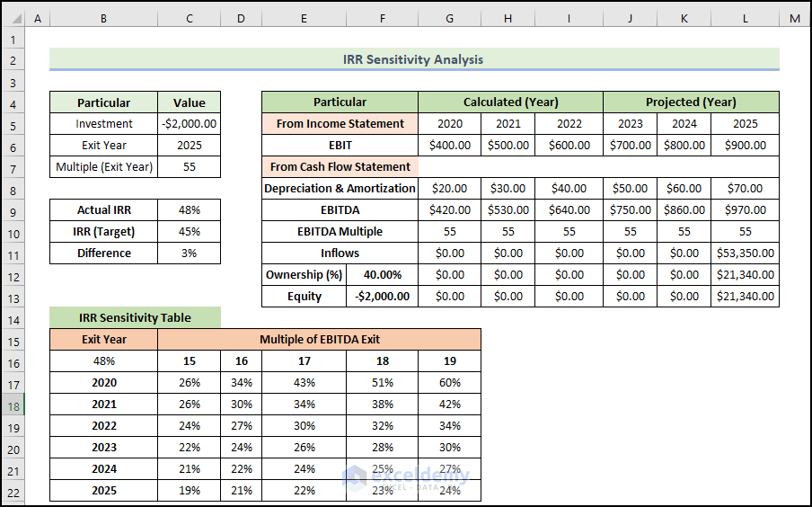
Task: Select the IRR Sensitivity Table heading cell
Action: pos(135,317)
